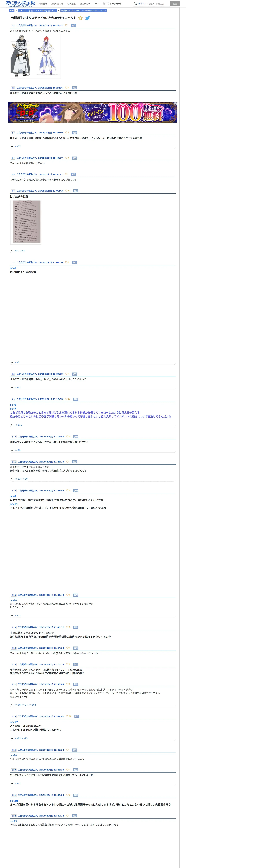This screenshot has width=262, height=868.
Task: Click 報告 on post 6
Action: click(x=76, y=191)
